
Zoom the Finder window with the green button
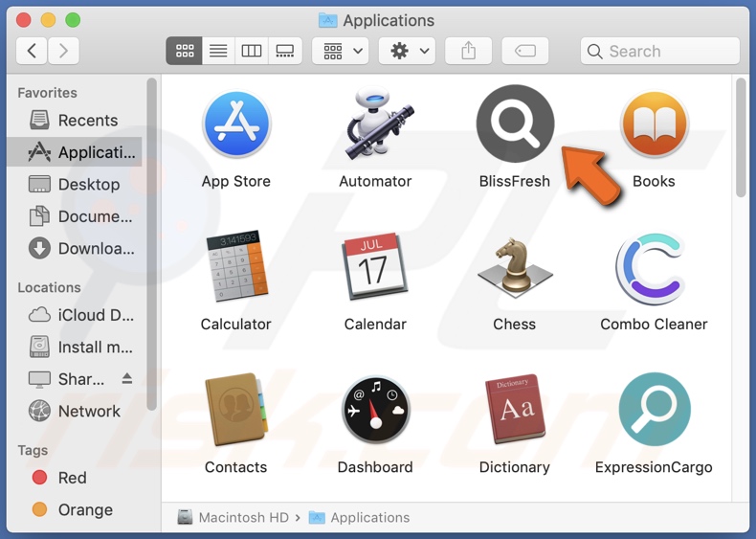point(73,20)
